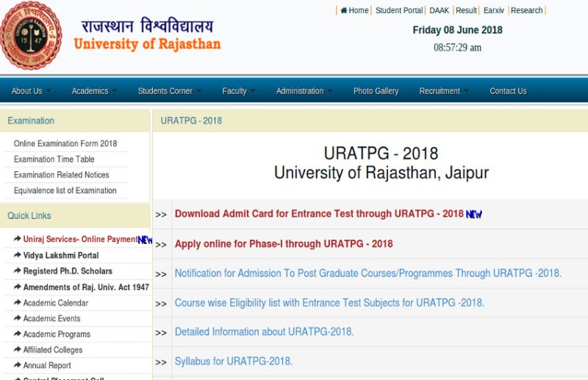Screen dimensions: 588x380
Task: Click the NEW badge next to Download Admit Card
Action: [x=474, y=215]
